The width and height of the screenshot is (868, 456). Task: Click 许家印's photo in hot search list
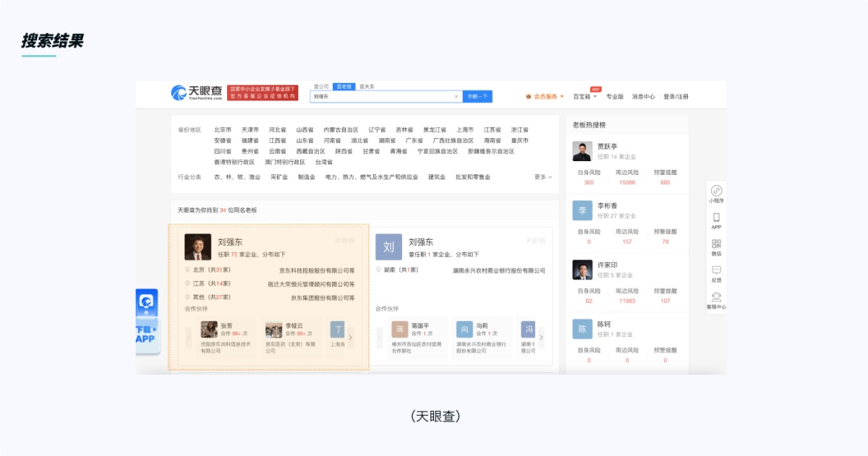(x=582, y=270)
